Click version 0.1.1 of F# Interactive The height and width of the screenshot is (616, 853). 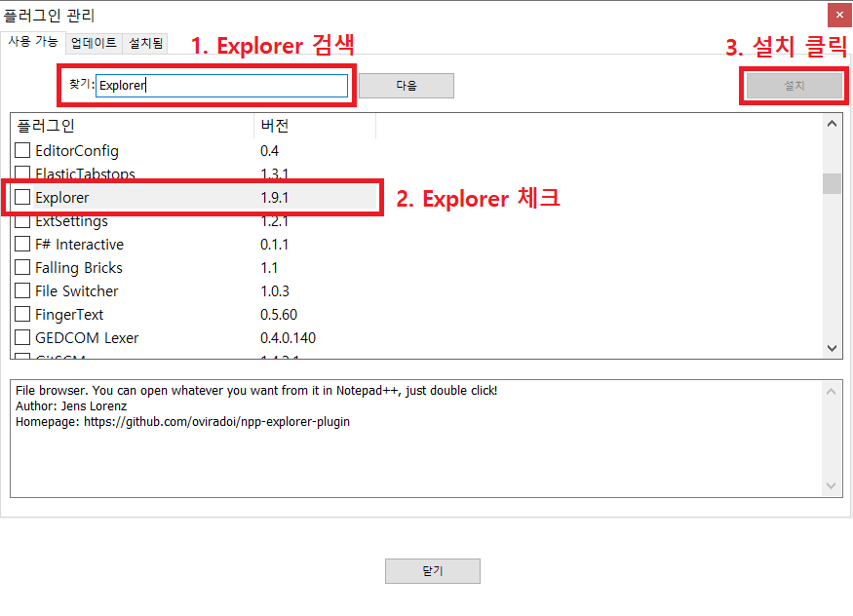pyautogui.click(x=274, y=244)
